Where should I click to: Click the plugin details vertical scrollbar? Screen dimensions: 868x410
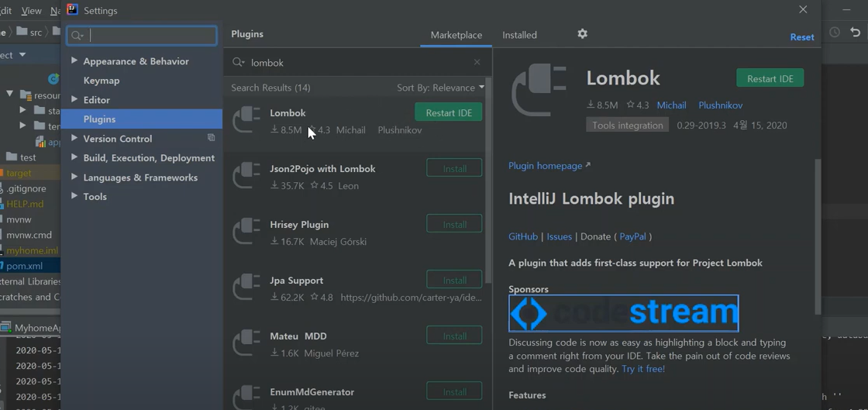coord(818,237)
